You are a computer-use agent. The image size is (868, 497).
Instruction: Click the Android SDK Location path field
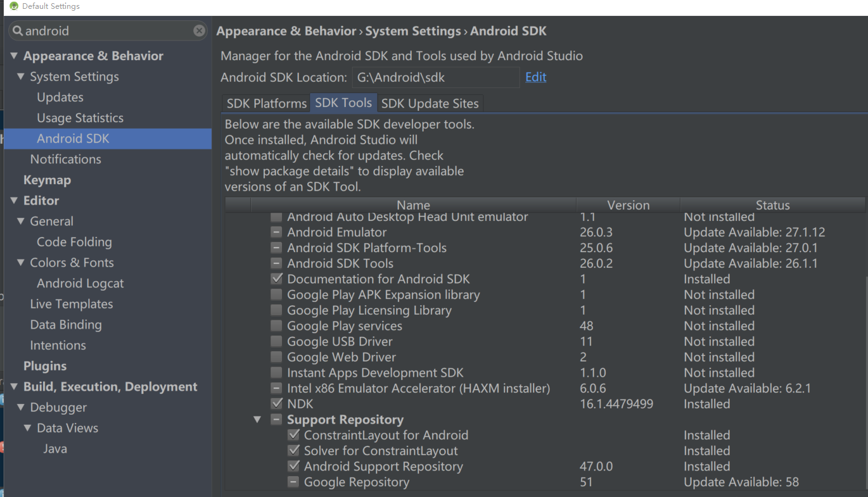[435, 77]
